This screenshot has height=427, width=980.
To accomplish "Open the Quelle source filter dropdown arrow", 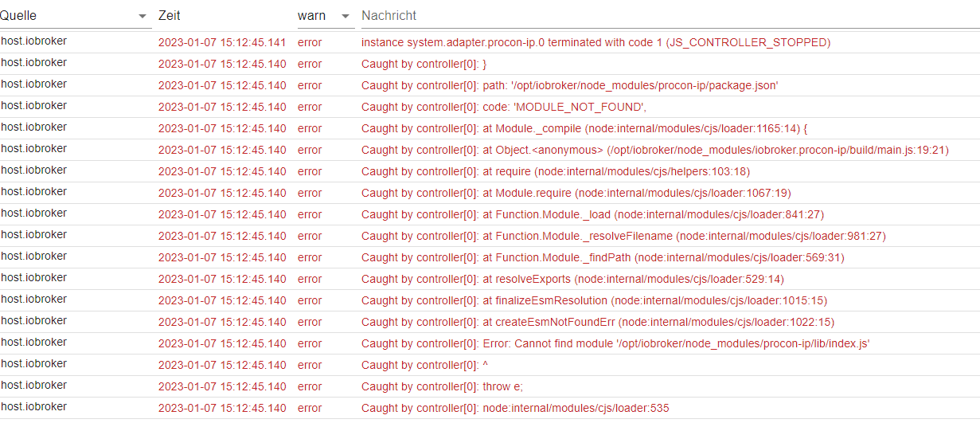I will coord(143,17).
